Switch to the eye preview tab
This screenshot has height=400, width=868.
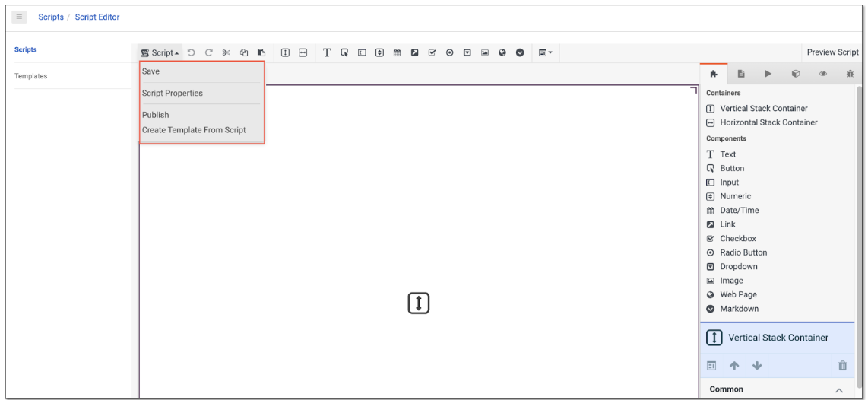point(822,74)
